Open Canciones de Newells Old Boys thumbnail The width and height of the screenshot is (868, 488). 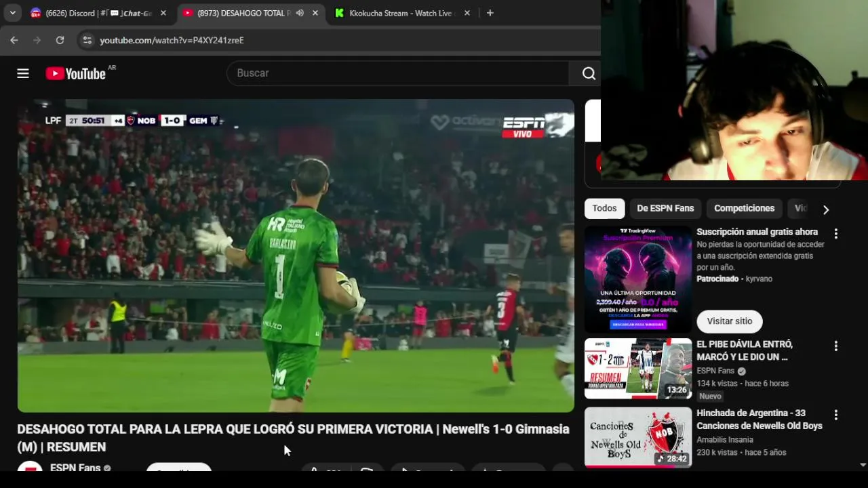(x=638, y=437)
